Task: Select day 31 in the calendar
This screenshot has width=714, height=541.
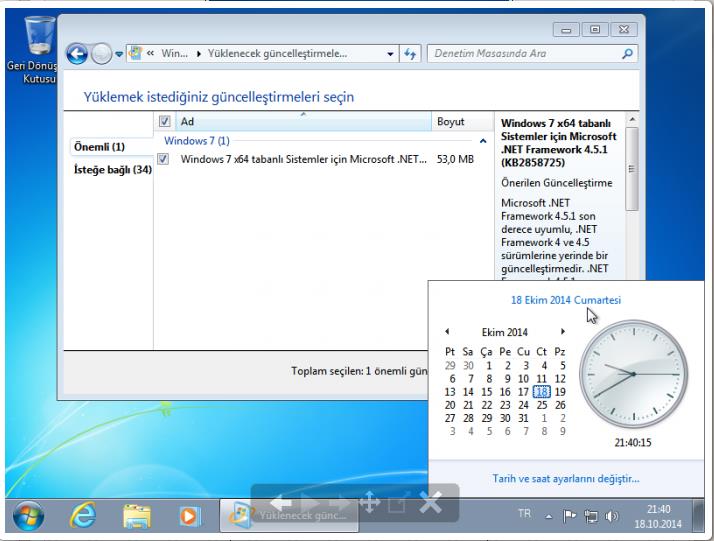Action: [523, 418]
